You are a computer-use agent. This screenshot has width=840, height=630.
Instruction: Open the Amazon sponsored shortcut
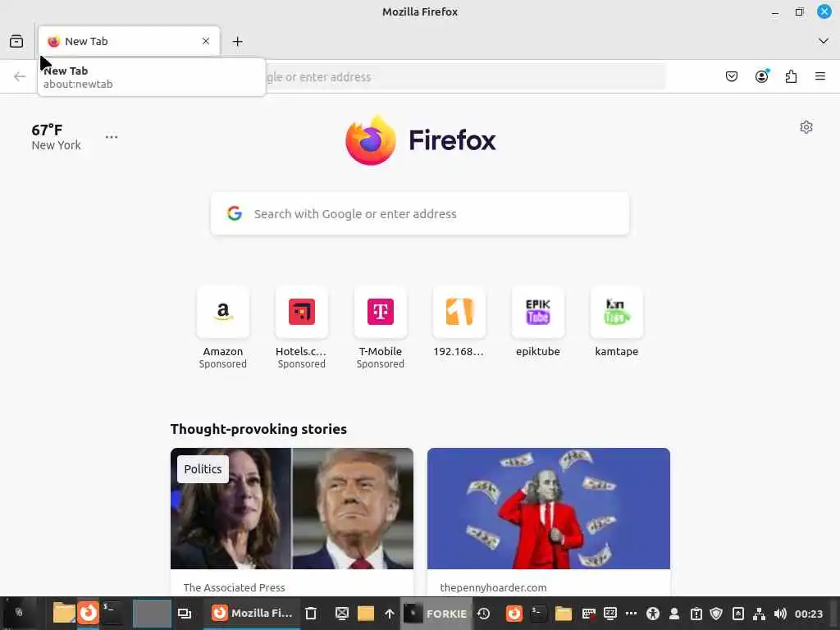click(223, 327)
